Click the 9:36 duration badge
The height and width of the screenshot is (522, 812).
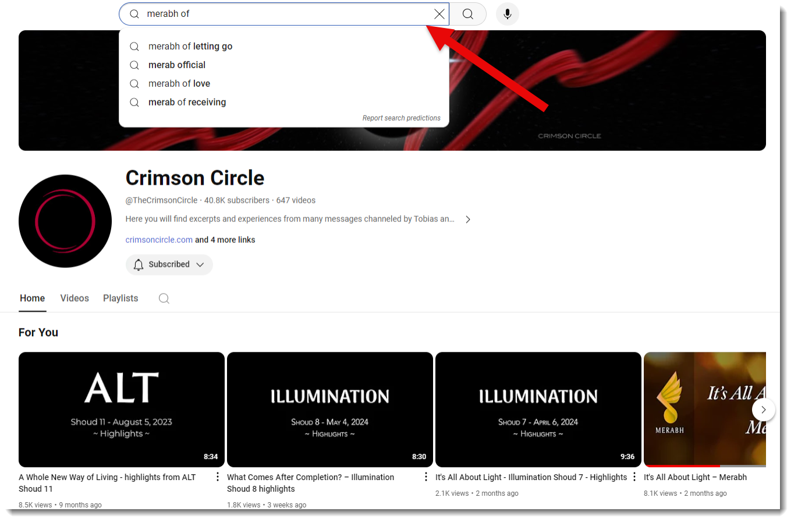tap(627, 457)
